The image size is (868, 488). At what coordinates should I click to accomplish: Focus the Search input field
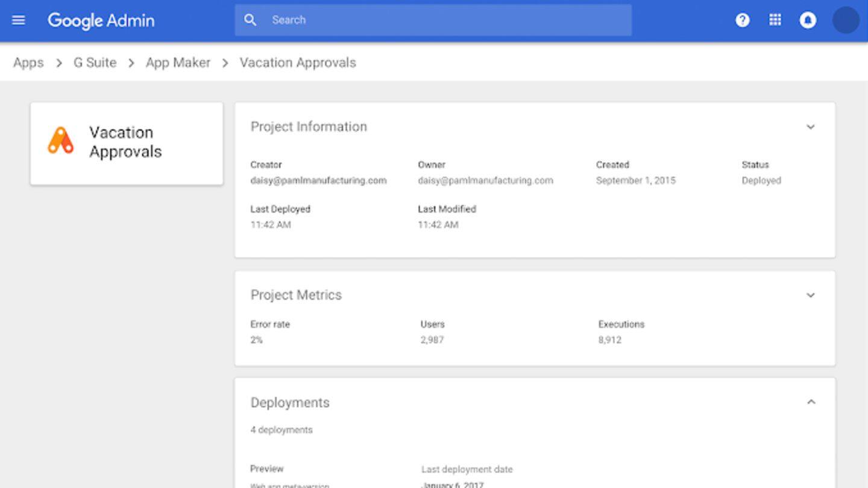pyautogui.click(x=433, y=20)
